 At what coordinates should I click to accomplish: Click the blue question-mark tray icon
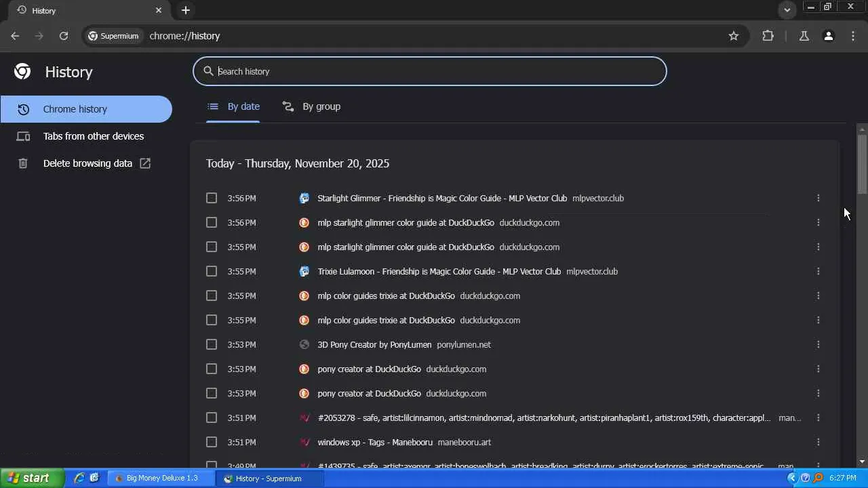pos(806,479)
